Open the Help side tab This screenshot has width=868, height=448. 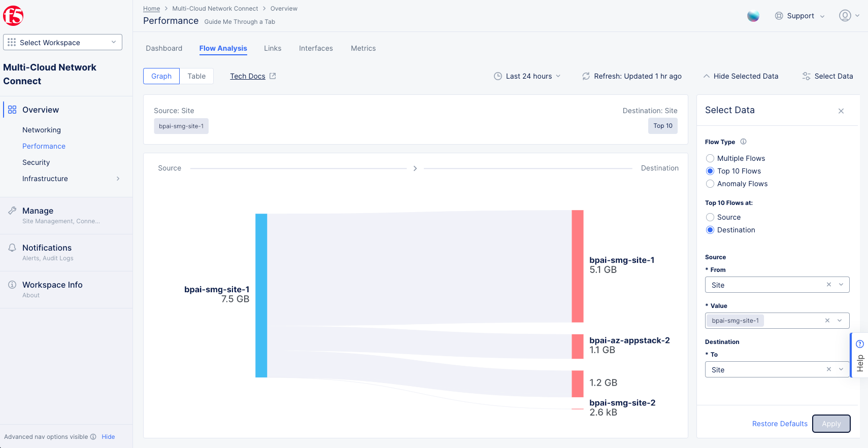coord(859,355)
